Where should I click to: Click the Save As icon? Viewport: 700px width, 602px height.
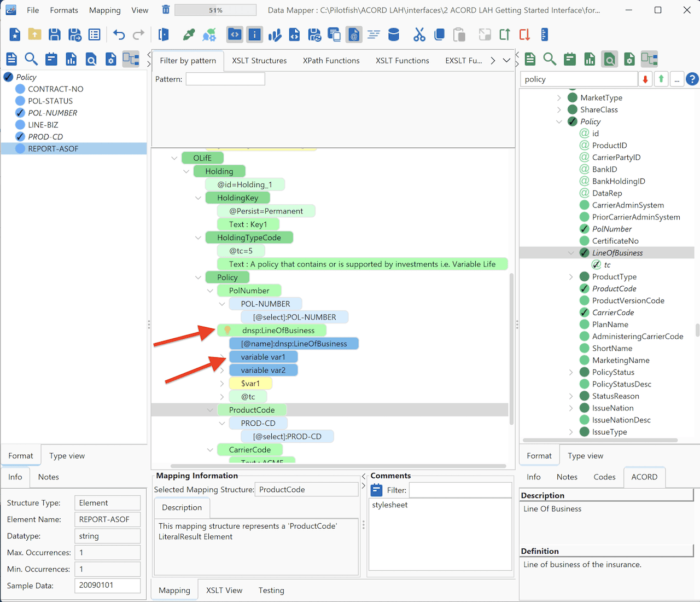tap(74, 34)
